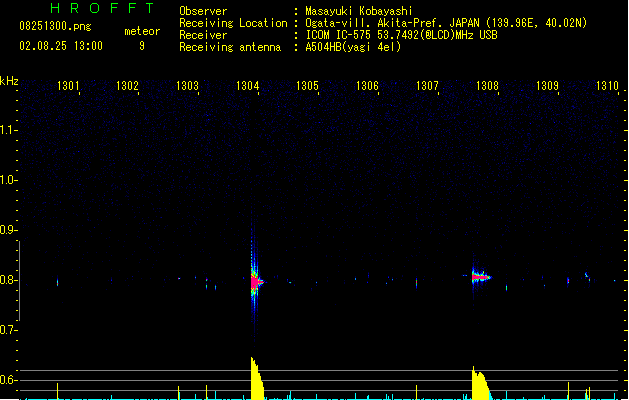
Task: Click the long meteor echo near 1308
Action: click(481, 277)
